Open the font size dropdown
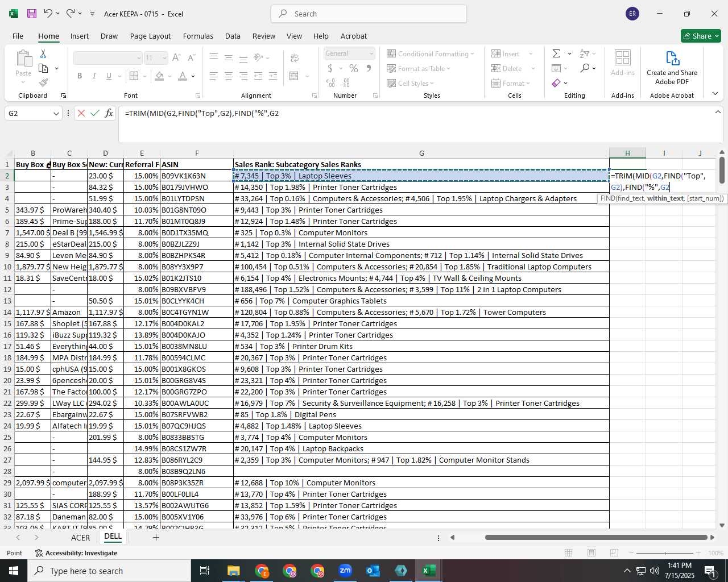The height and width of the screenshot is (582, 728). coord(164,57)
